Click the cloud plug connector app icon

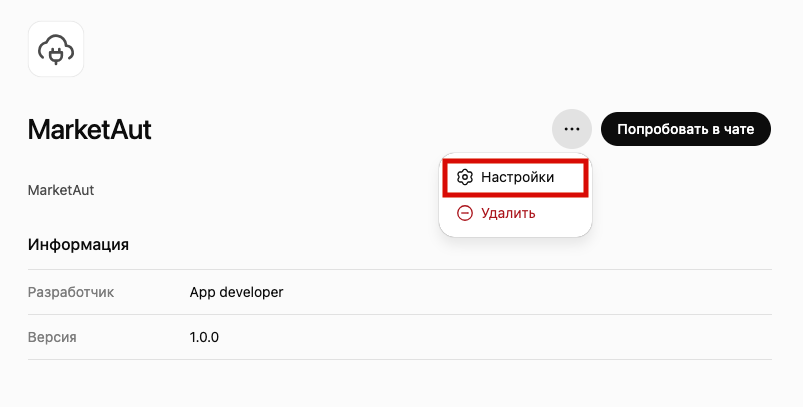pos(56,49)
